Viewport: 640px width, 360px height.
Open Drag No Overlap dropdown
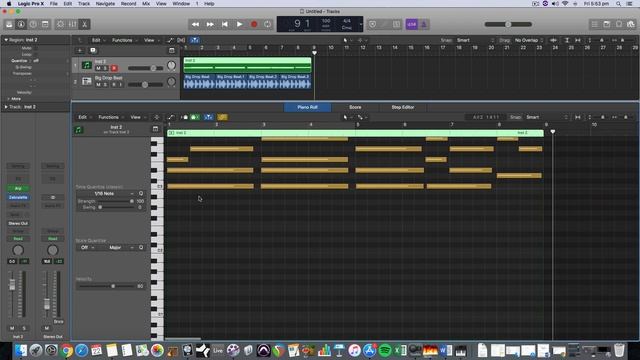pos(529,40)
